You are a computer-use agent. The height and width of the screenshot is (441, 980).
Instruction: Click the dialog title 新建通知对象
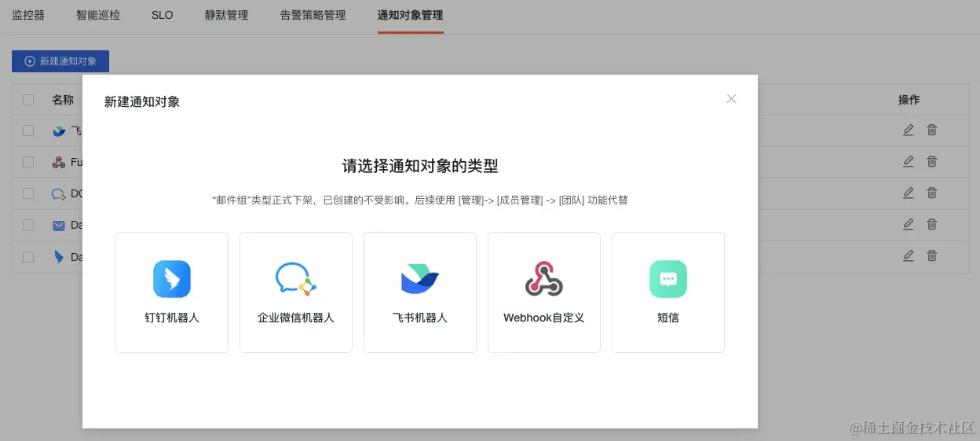click(x=142, y=101)
